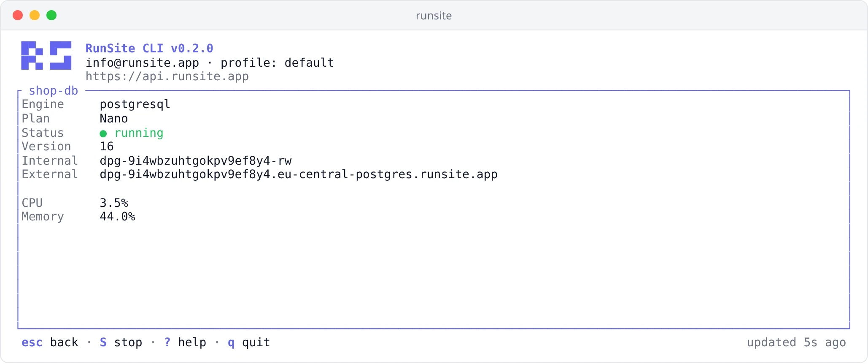
Task: Select the postgresql engine value
Action: pos(135,104)
